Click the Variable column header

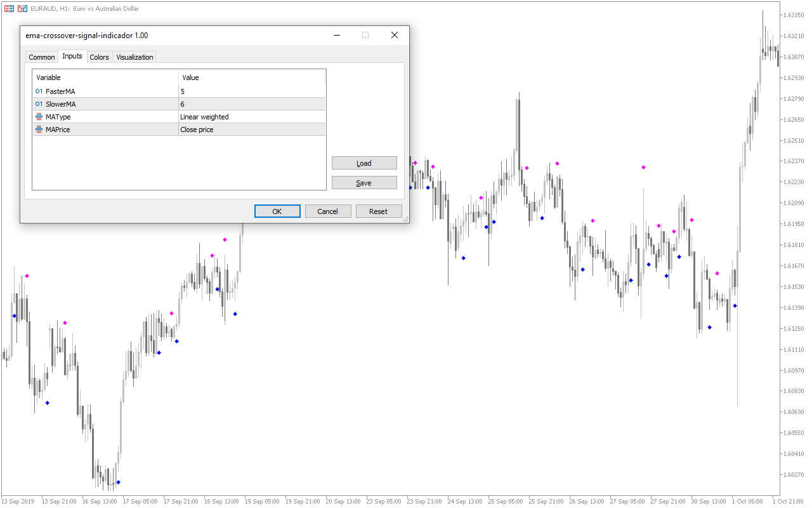coord(105,77)
